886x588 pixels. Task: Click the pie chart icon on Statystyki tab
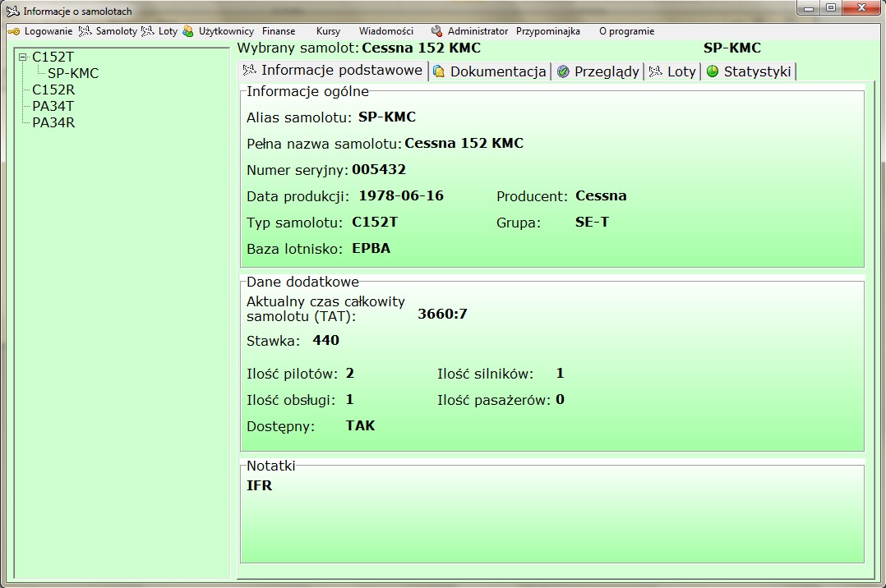[x=713, y=71]
